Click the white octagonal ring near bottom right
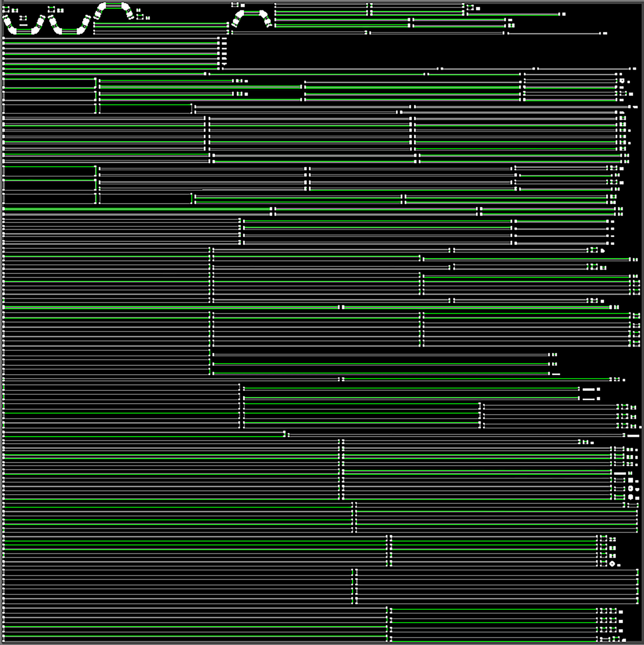The width and height of the screenshot is (644, 645). tap(612, 564)
